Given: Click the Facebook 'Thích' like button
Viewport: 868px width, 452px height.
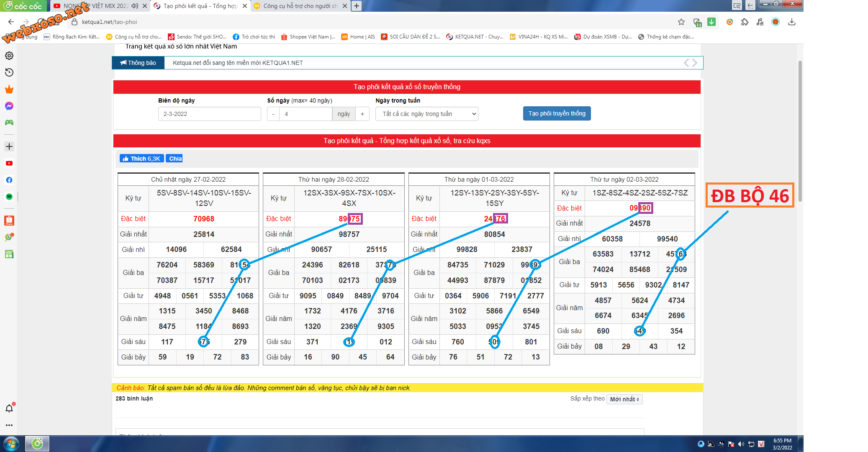Looking at the screenshot, I should click(x=141, y=159).
